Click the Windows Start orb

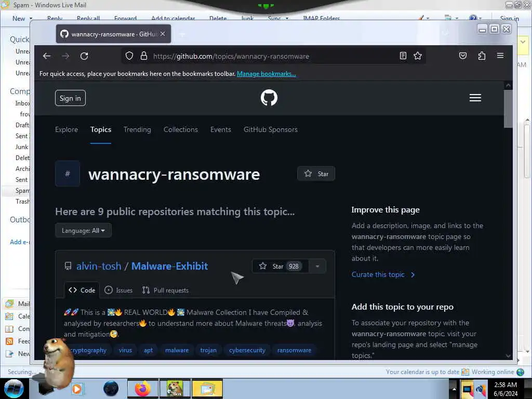tap(14, 389)
